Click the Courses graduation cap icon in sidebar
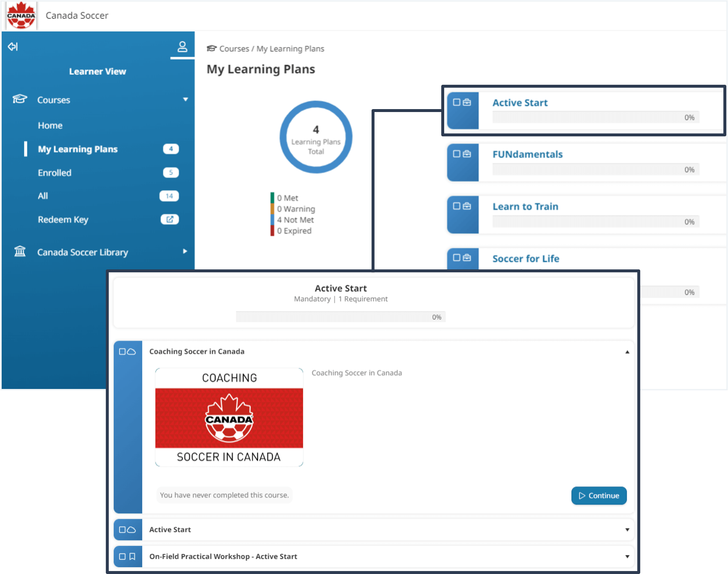The height and width of the screenshot is (574, 728). coord(20,99)
